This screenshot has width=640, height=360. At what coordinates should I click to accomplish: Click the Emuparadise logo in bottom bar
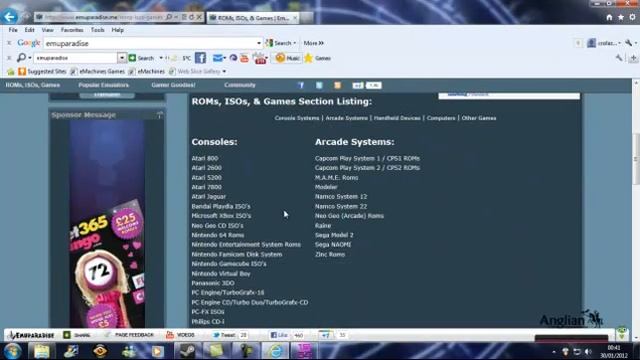click(x=32, y=335)
